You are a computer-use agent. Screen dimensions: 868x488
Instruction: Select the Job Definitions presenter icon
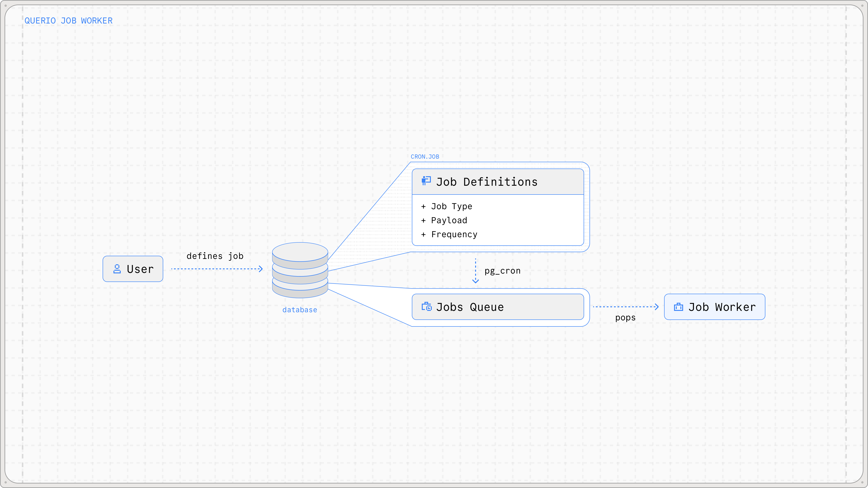(x=426, y=181)
